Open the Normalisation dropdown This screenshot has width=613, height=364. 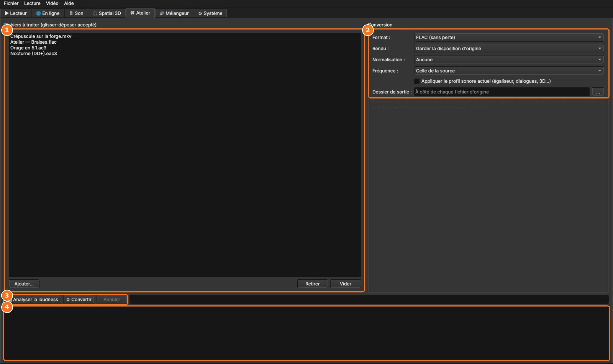pyautogui.click(x=509, y=60)
